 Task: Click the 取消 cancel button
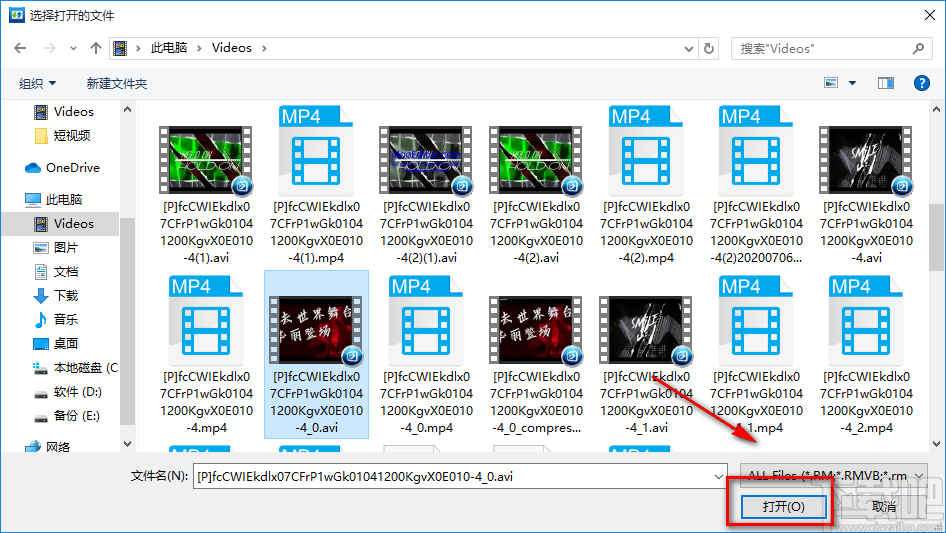pyautogui.click(x=884, y=507)
